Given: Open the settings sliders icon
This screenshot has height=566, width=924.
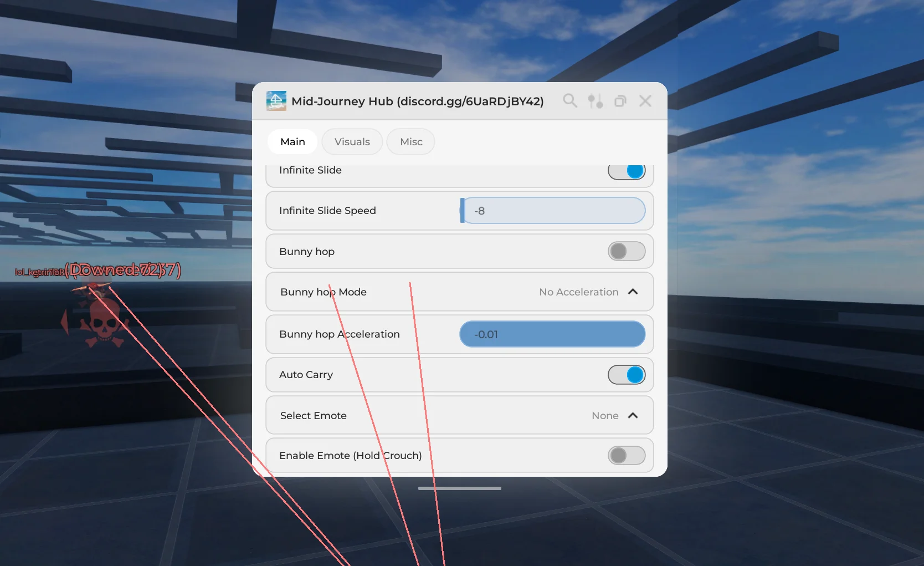Looking at the screenshot, I should click(595, 101).
